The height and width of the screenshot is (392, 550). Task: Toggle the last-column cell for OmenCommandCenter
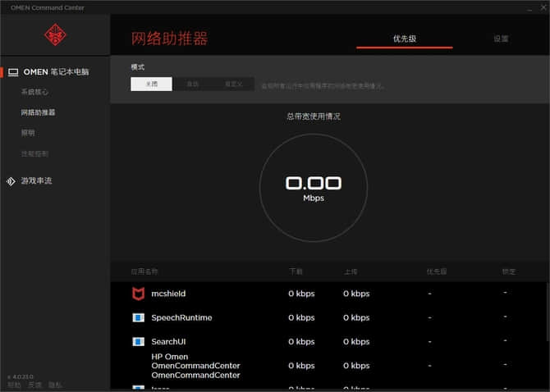click(505, 364)
